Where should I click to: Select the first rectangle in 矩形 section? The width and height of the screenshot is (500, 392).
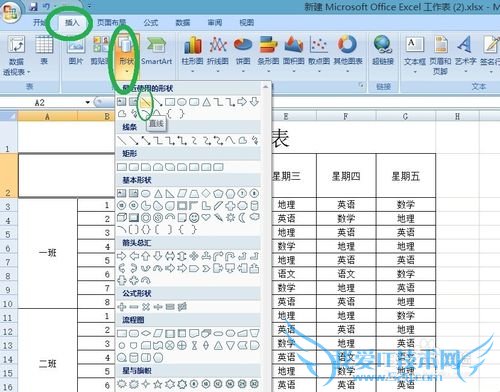point(122,167)
